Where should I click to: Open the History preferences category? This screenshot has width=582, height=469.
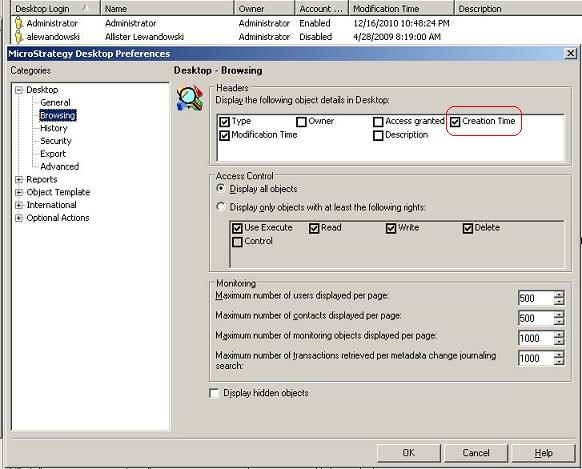[54, 128]
